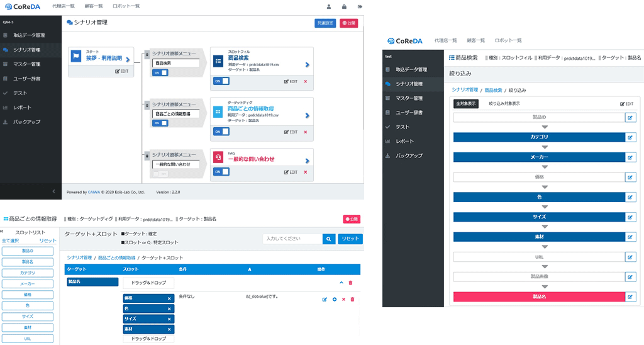Select マスター管理 in the left sidebar

pos(27,64)
